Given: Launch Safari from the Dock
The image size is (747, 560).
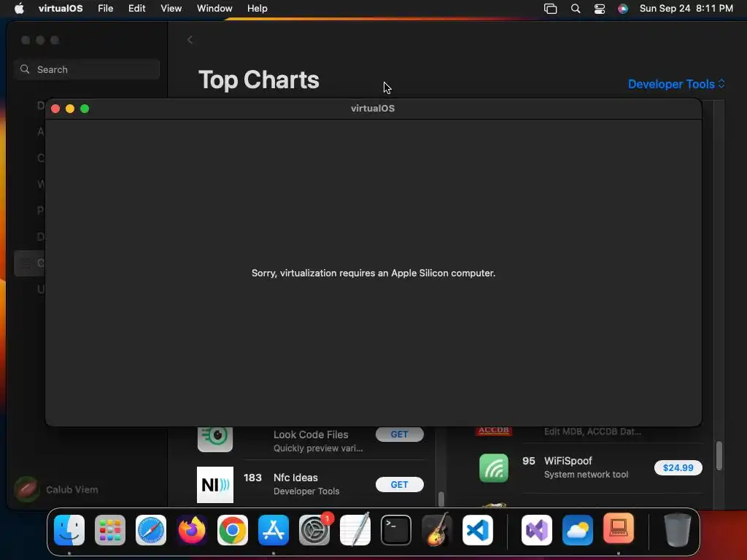Looking at the screenshot, I should [x=151, y=530].
